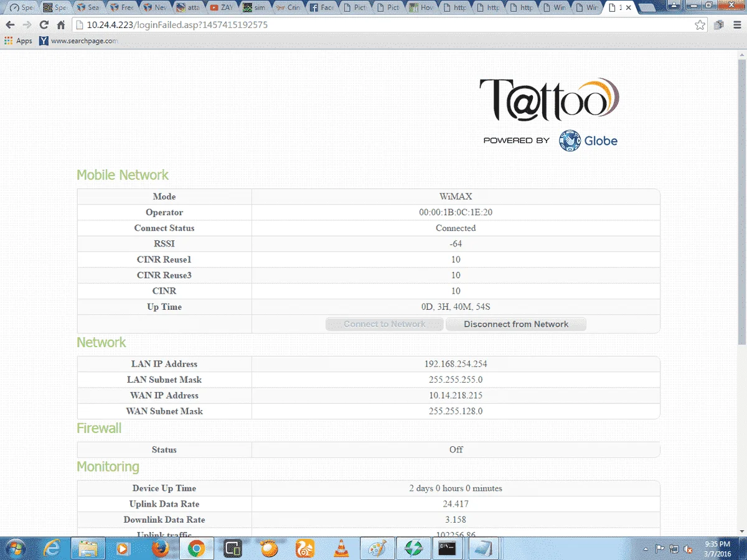The image size is (747, 560).
Task: Reload the current page
Action: (44, 26)
